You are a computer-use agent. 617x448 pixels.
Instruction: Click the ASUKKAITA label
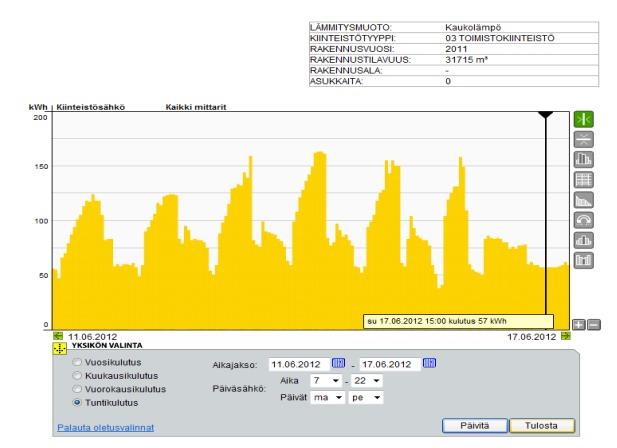[336, 81]
